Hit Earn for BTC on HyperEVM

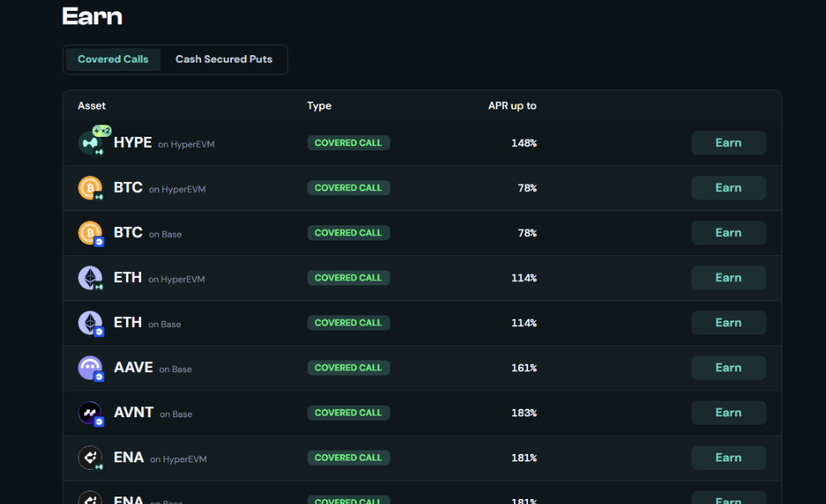[x=728, y=188]
